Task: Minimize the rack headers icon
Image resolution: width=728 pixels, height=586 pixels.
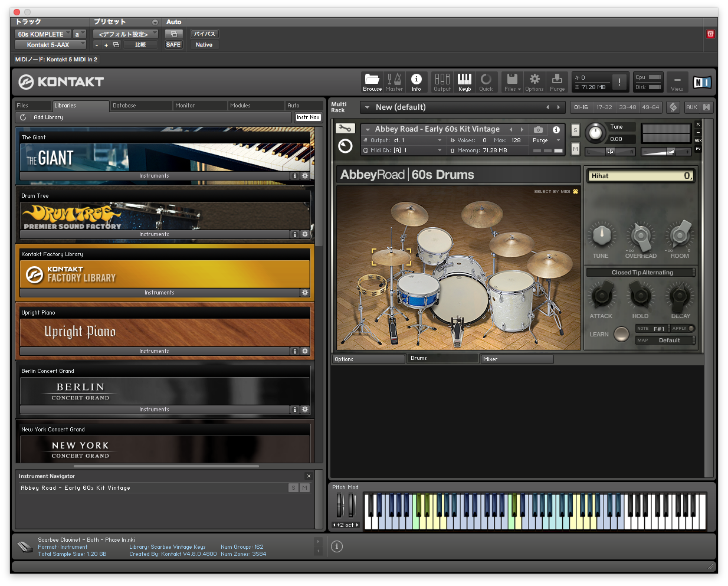Action: 706,107
